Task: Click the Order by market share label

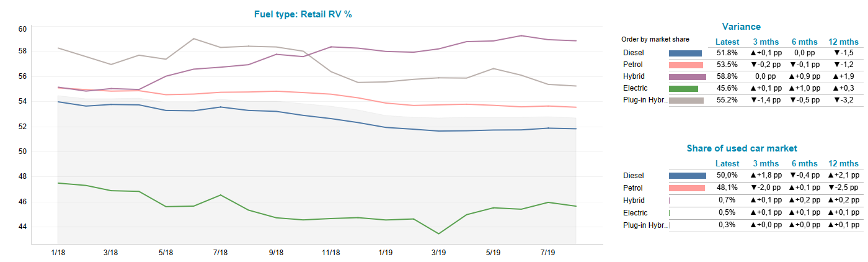Action: [x=655, y=39]
